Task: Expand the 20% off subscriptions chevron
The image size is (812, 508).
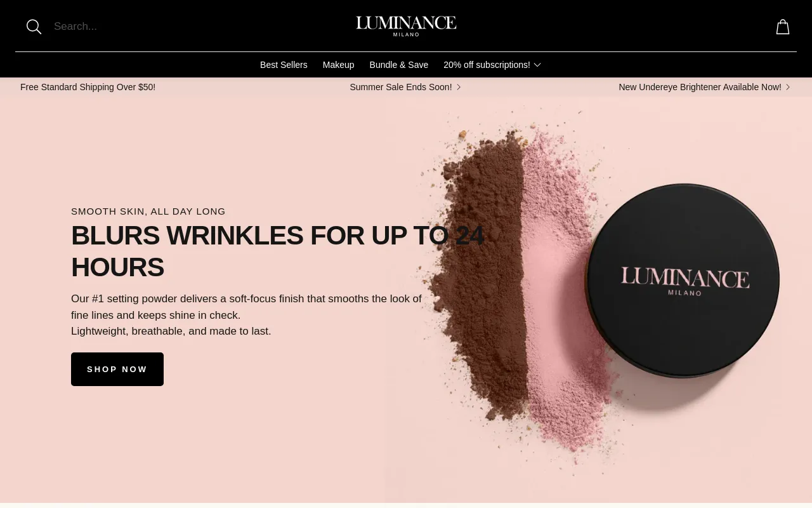Action: pyautogui.click(x=537, y=65)
